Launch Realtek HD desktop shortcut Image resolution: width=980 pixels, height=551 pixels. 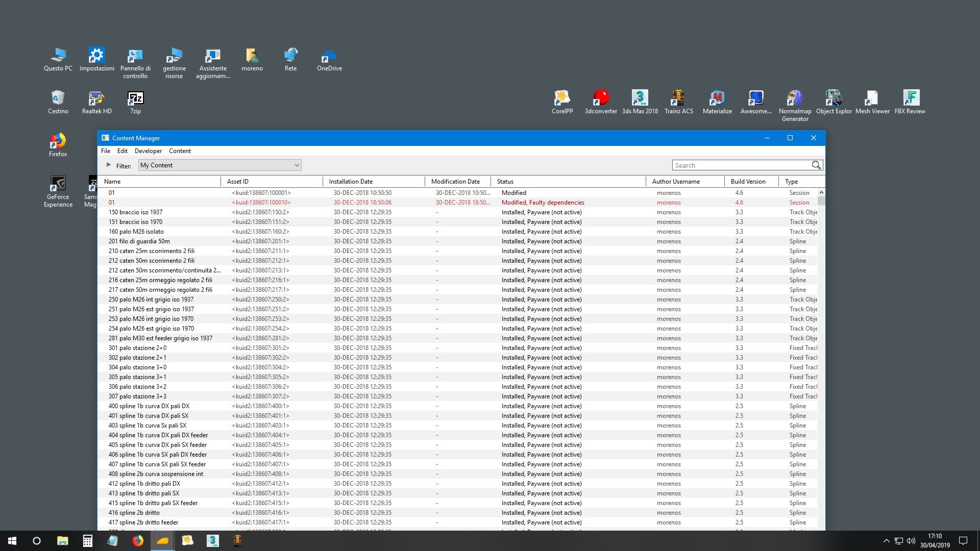pyautogui.click(x=96, y=103)
